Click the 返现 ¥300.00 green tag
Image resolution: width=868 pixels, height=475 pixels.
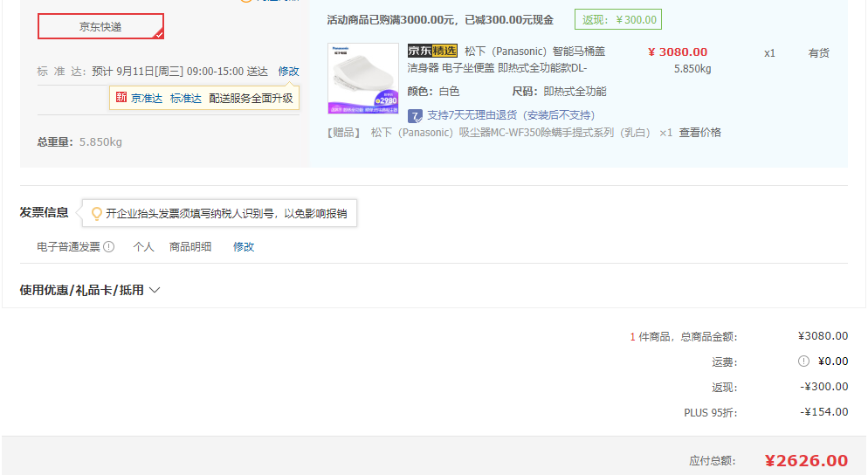click(x=618, y=20)
